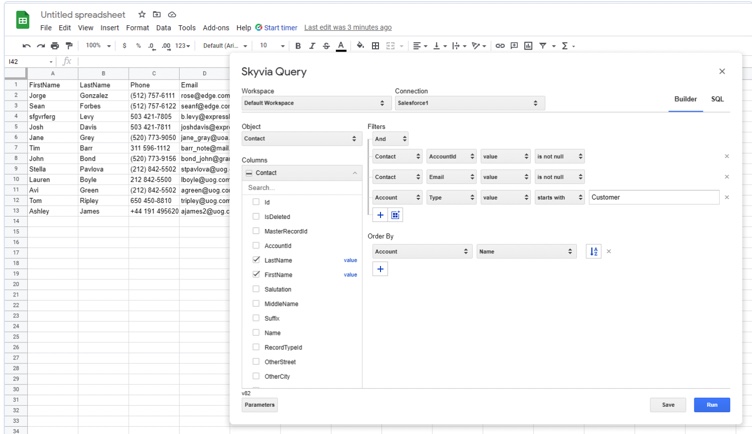Viewport: 752px width, 434px height.
Task: Check the RecordTypeId column checkbox
Action: 256,347
